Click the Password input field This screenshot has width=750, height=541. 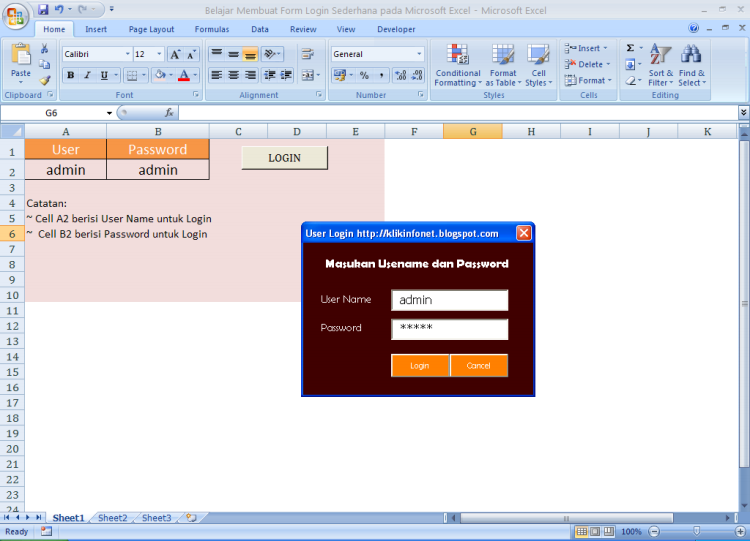(x=450, y=329)
